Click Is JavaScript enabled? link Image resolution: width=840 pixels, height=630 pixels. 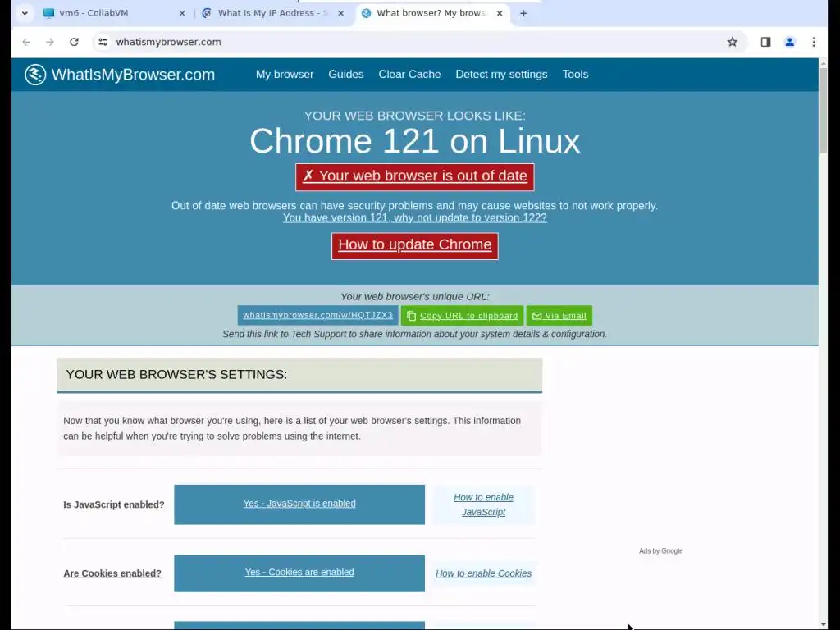(x=113, y=504)
